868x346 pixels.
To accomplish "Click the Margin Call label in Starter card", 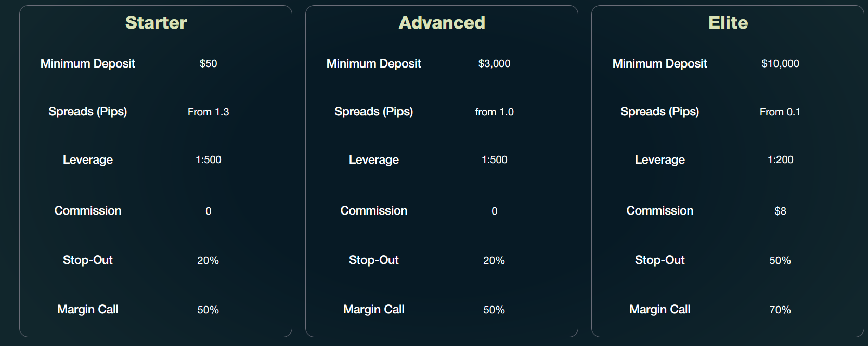I will [88, 309].
